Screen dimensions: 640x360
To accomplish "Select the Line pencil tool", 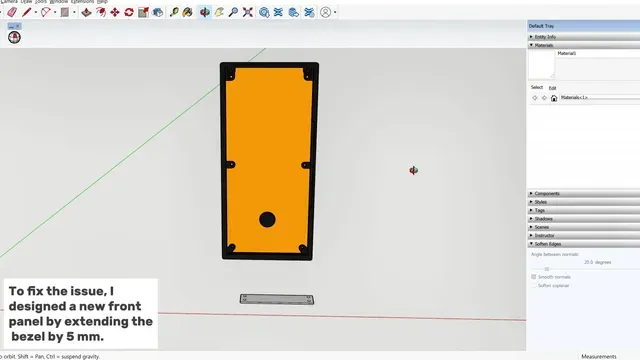I will pos(27,12).
